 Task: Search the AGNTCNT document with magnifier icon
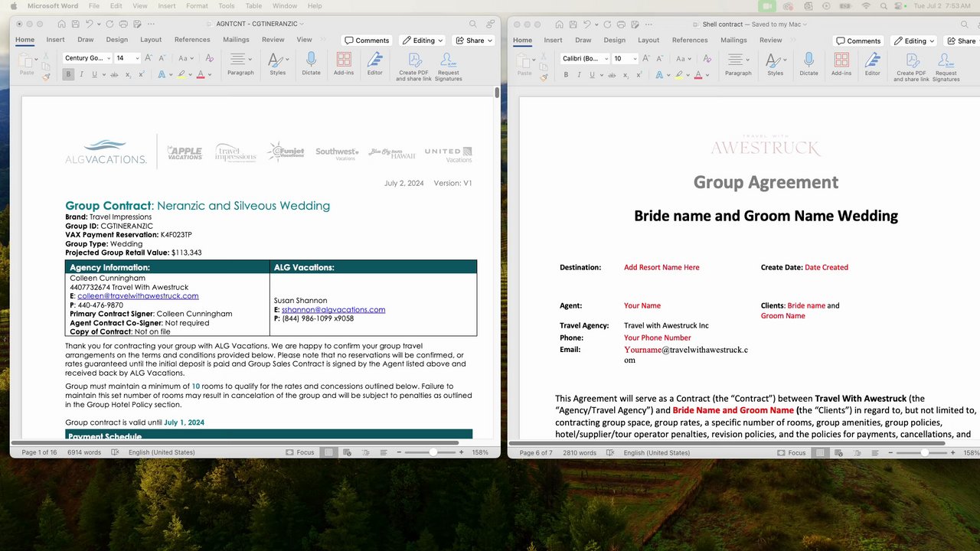point(472,24)
